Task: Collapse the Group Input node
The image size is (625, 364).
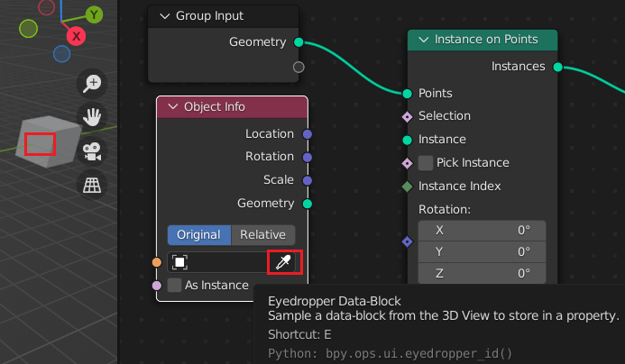Action: [164, 16]
